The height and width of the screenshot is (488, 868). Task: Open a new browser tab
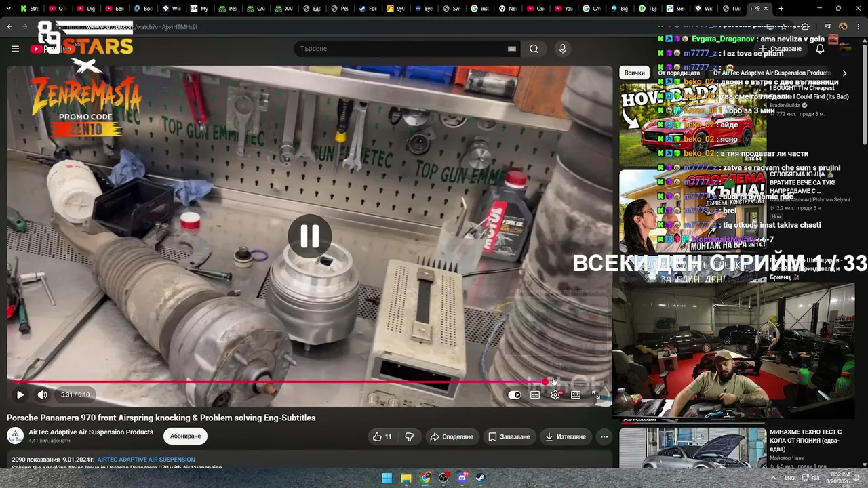781,9
